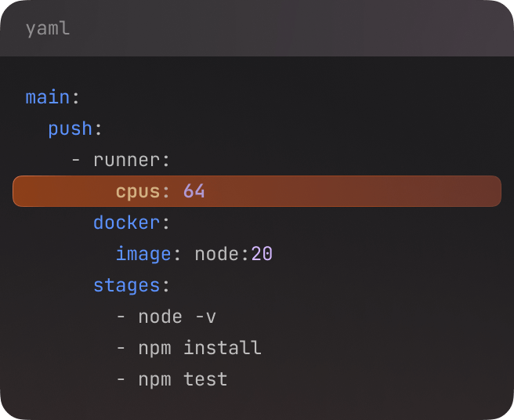This screenshot has width=514, height=420.
Task: Click the dash before npm test
Action: tap(121, 379)
